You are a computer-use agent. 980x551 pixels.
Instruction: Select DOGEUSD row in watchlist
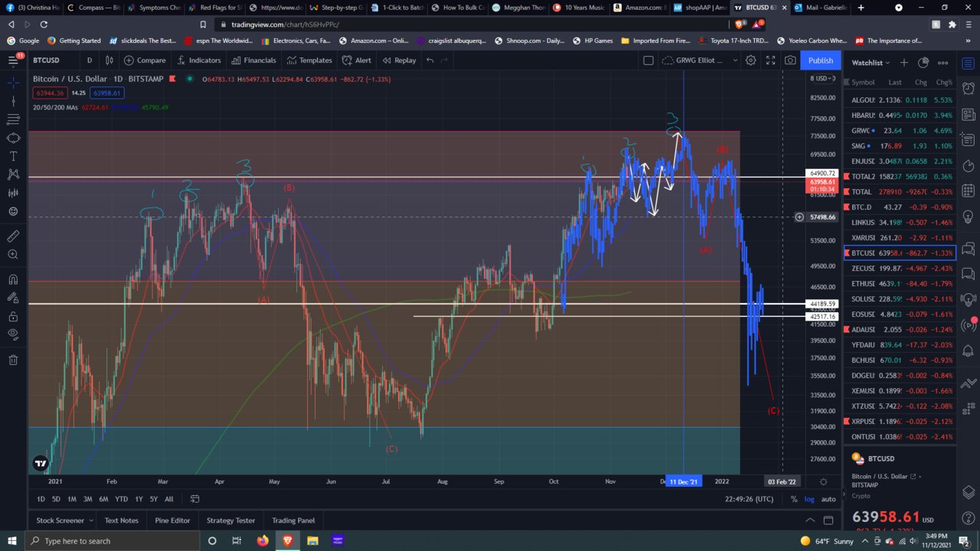pyautogui.click(x=900, y=376)
